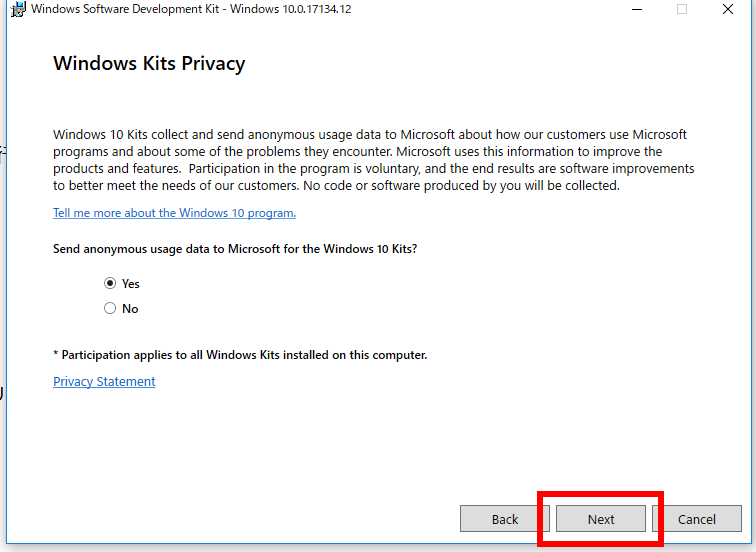Minimize the Windows SDK setup window

tap(637, 9)
